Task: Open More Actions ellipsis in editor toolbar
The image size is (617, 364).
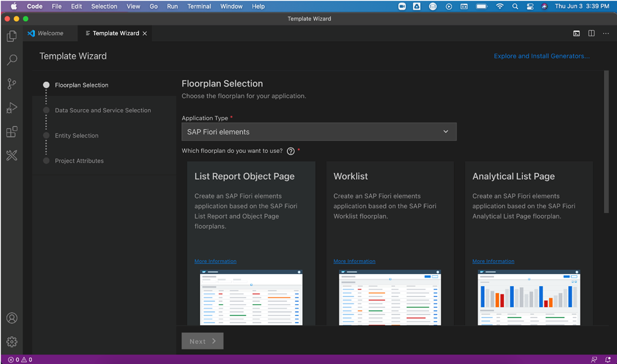Action: tap(606, 33)
